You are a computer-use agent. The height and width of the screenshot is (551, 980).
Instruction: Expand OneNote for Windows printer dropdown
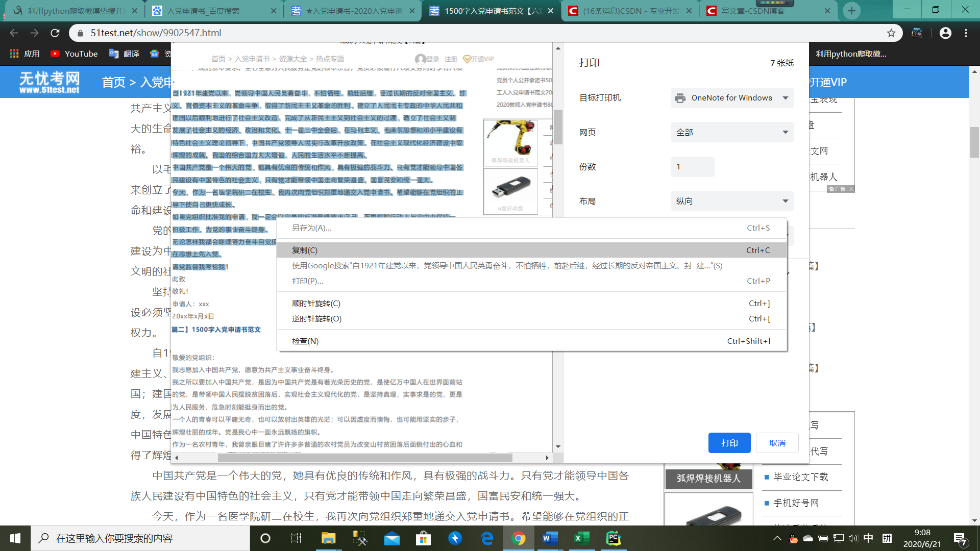pyautogui.click(x=732, y=98)
